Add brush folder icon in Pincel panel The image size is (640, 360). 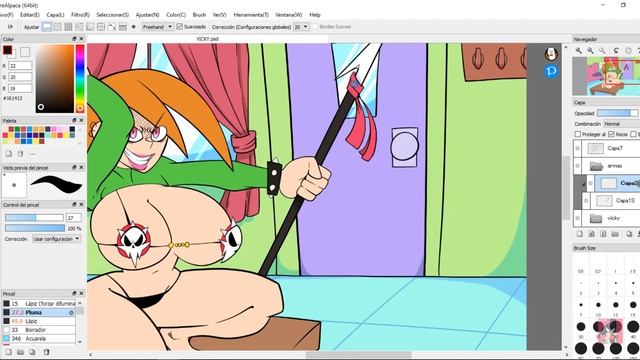[20, 352]
